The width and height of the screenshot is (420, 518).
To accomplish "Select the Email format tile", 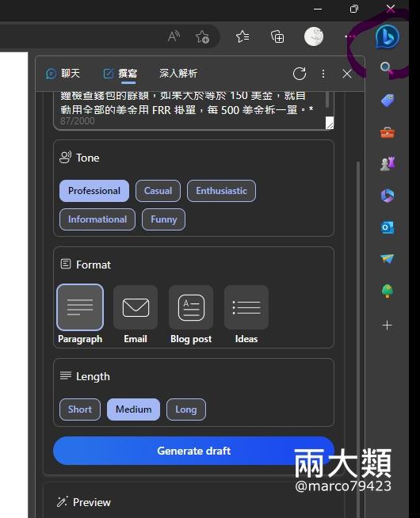I will pyautogui.click(x=136, y=314).
